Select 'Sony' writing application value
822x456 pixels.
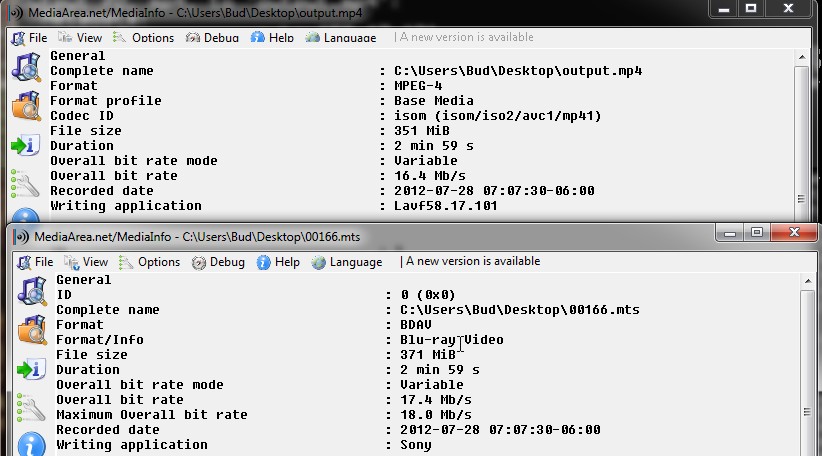[x=416, y=445]
